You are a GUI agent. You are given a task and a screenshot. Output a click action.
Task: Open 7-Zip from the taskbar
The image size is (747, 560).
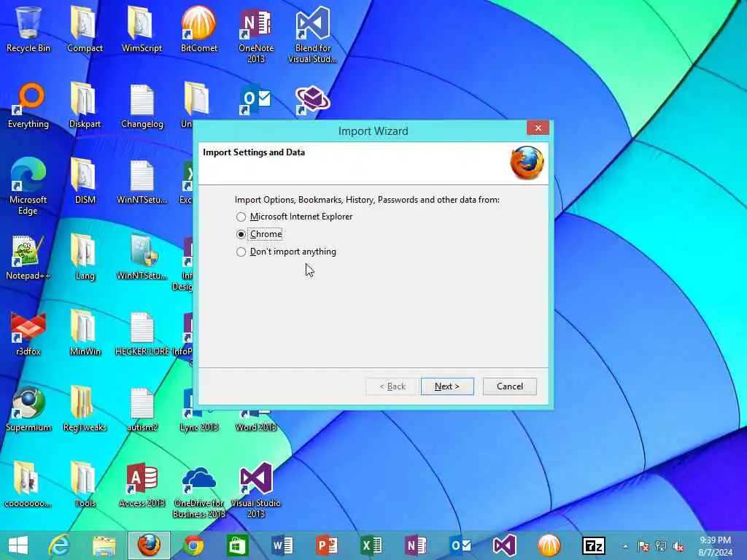pos(594,545)
